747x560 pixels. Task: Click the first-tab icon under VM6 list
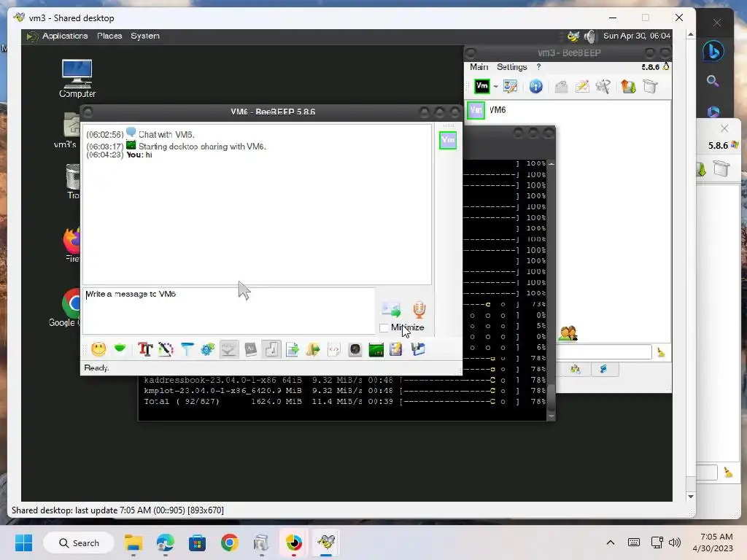(x=576, y=370)
